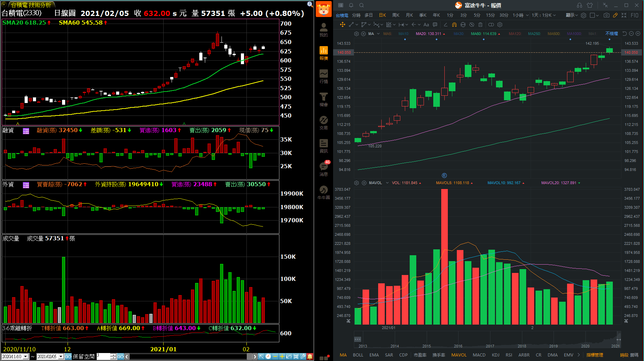This screenshot has width=644, height=361.
Task: Toggle the KDJ indicator
Action: pyautogui.click(x=496, y=355)
